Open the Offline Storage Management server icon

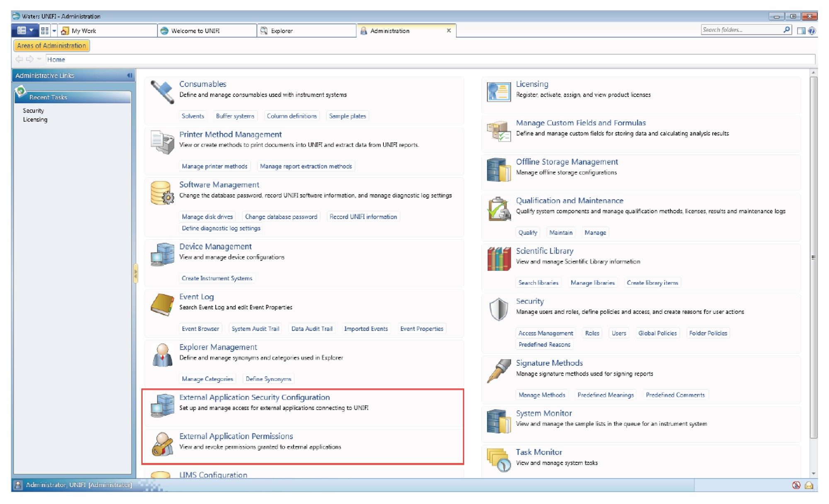pos(499,170)
